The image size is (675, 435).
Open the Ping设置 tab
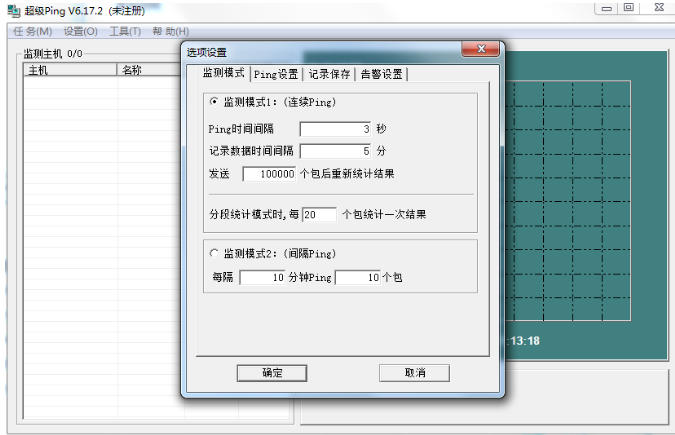(276, 74)
